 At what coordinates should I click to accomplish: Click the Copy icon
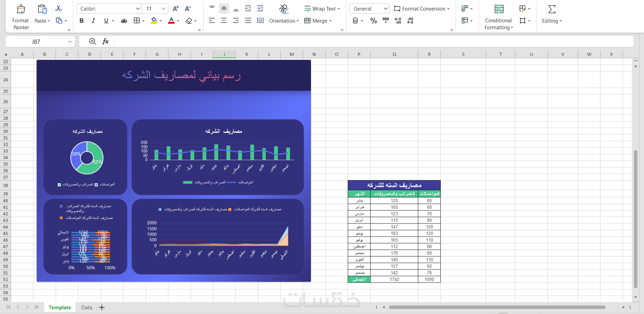(x=59, y=21)
